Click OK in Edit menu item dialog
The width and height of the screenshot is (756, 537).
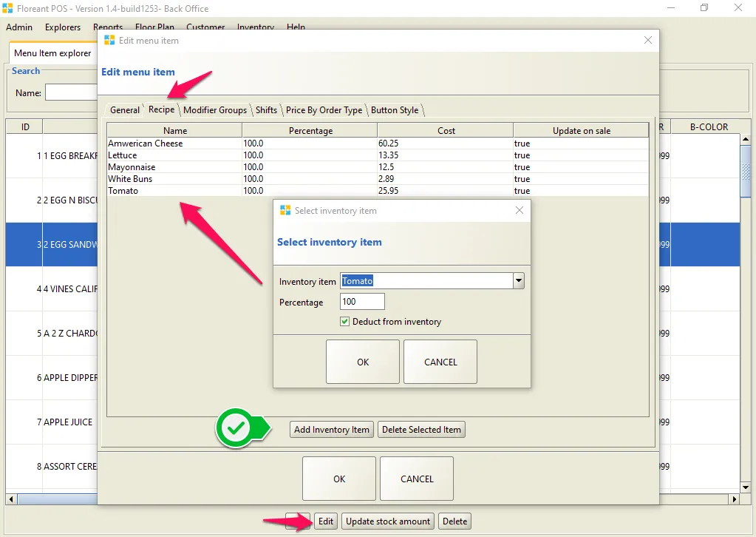pyautogui.click(x=339, y=479)
